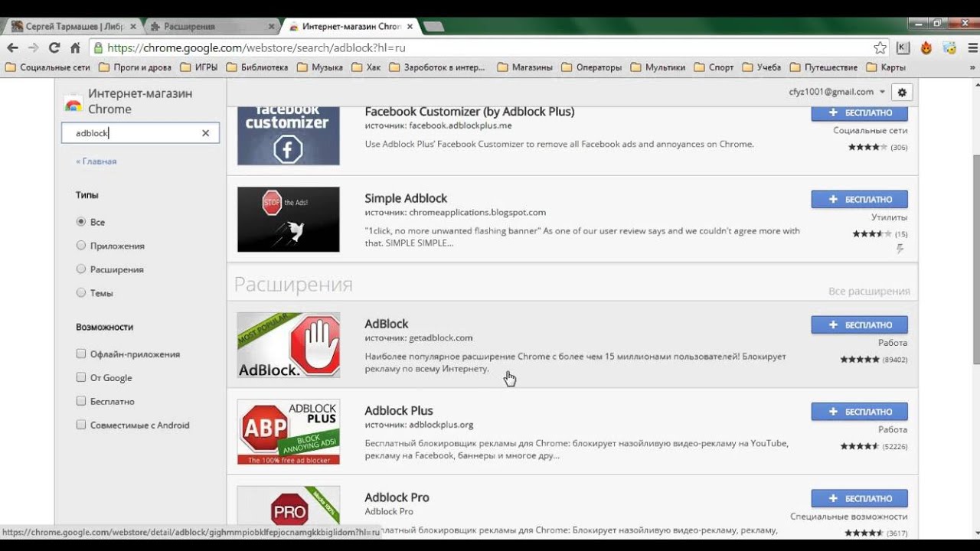980x551 pixels.
Task: Open the Учеба bookmarks folder
Action: tap(761, 67)
